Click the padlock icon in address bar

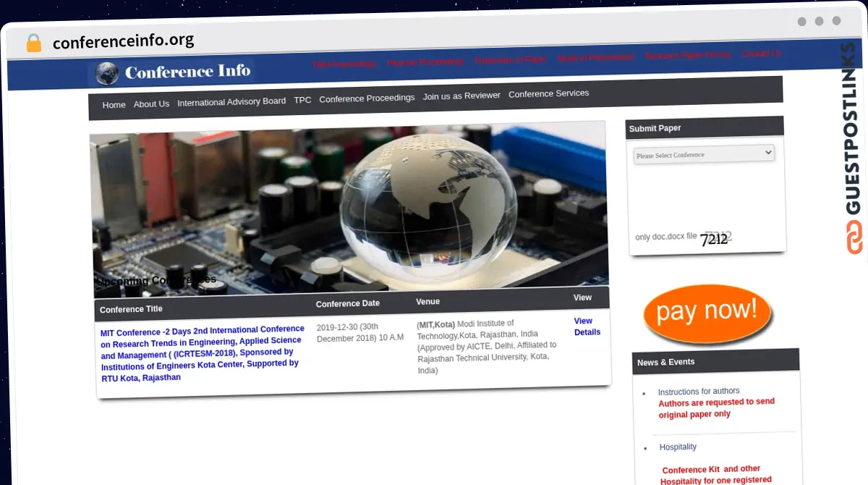point(33,43)
